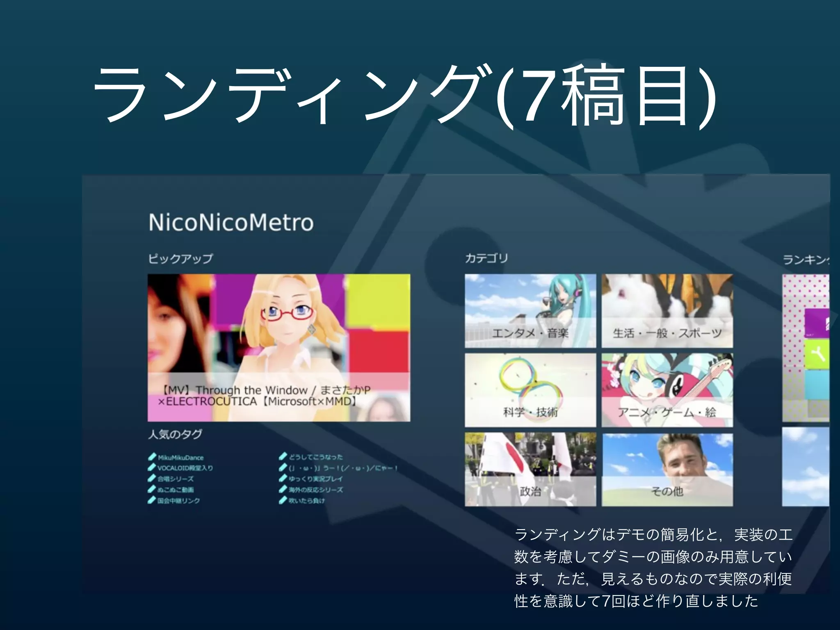Open the エンタメ・音楽 category tile
The image size is (840, 630).
530,311
